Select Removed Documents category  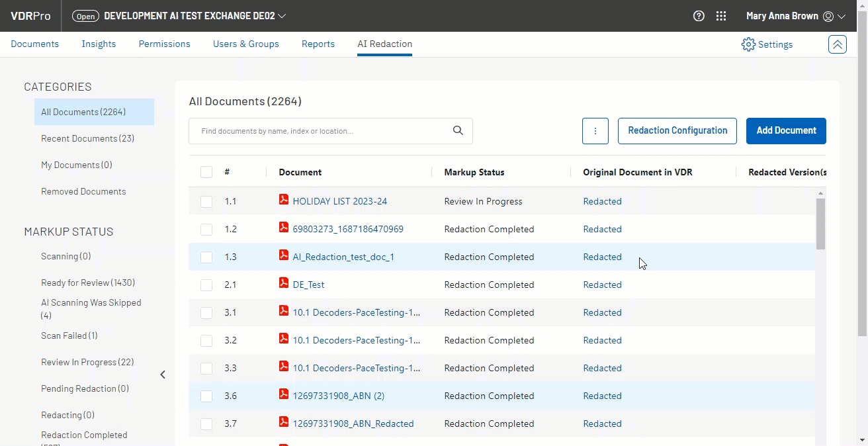(x=83, y=191)
